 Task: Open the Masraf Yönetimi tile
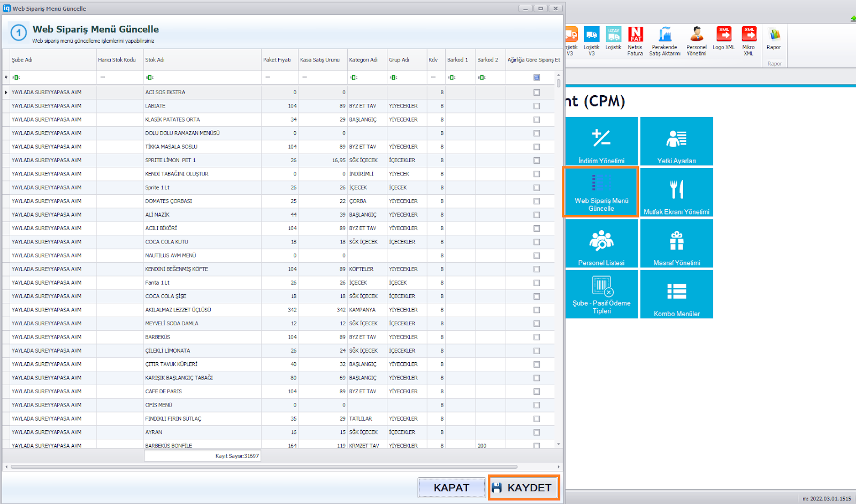(x=677, y=243)
